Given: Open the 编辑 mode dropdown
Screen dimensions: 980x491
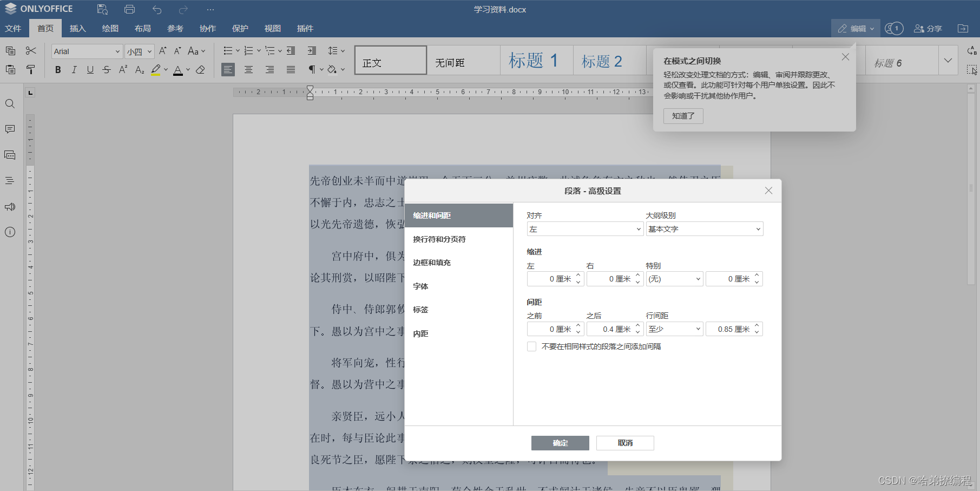Looking at the screenshot, I should [x=856, y=28].
